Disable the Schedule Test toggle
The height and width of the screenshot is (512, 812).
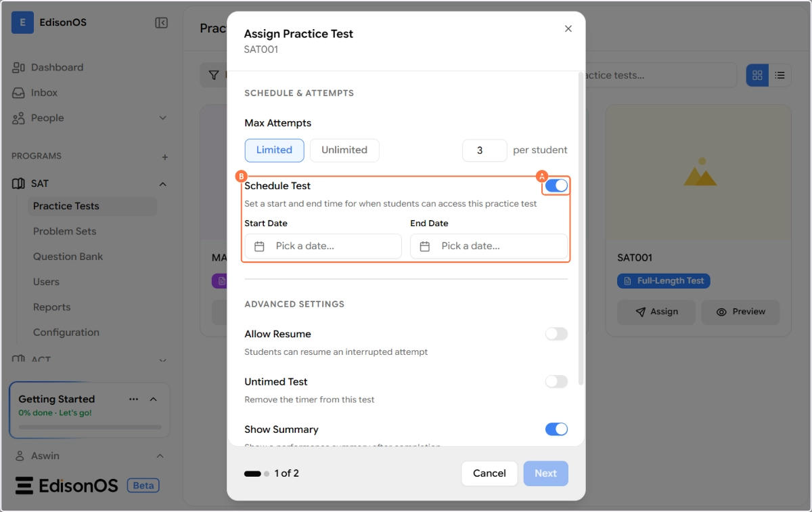pos(556,186)
